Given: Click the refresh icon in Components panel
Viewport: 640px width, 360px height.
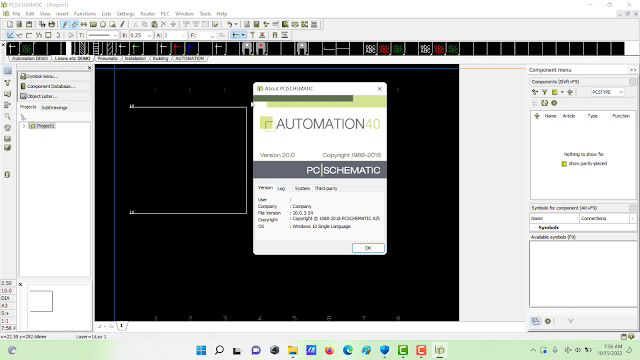Looking at the screenshot, I should [x=544, y=103].
